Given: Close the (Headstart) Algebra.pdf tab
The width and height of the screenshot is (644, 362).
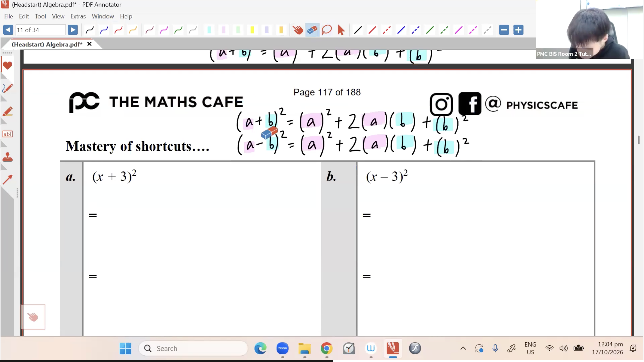Looking at the screenshot, I should (x=89, y=44).
